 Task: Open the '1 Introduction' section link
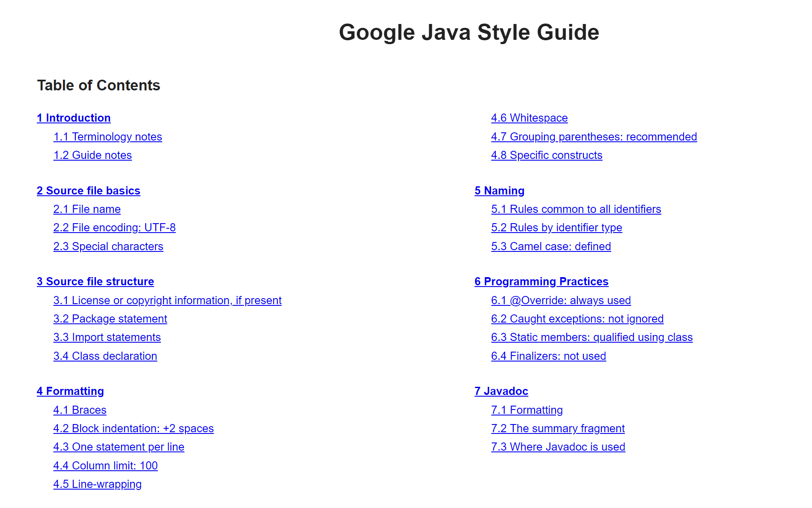click(74, 118)
